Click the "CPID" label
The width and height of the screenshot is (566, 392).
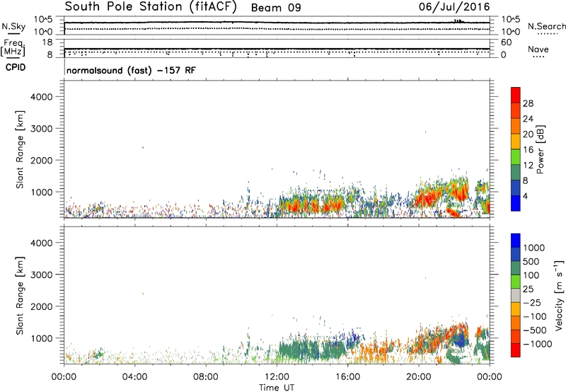coord(16,67)
